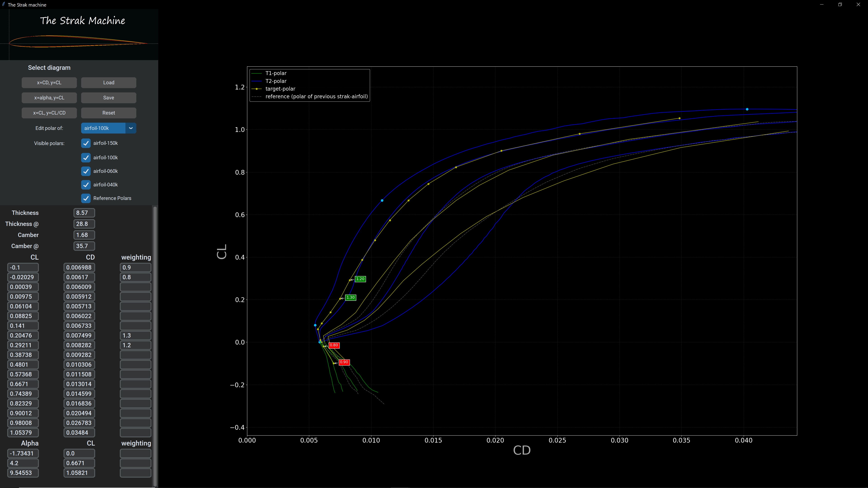Edit the weighting field showing 0.9

(135, 267)
